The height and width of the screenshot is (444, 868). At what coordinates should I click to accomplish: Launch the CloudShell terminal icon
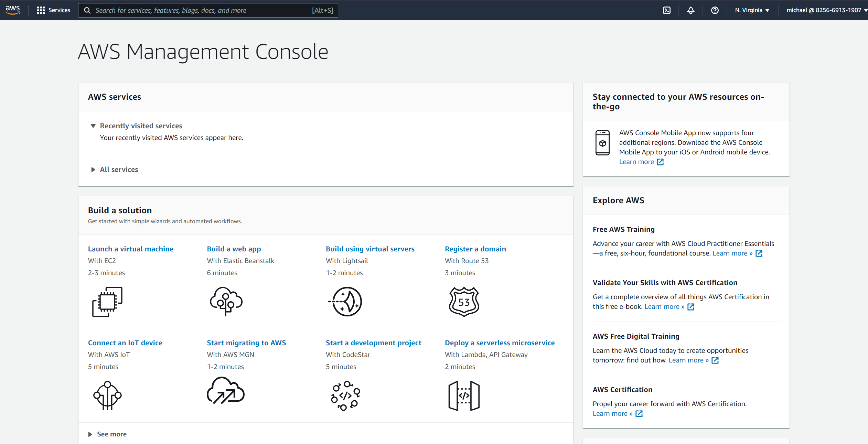point(667,10)
